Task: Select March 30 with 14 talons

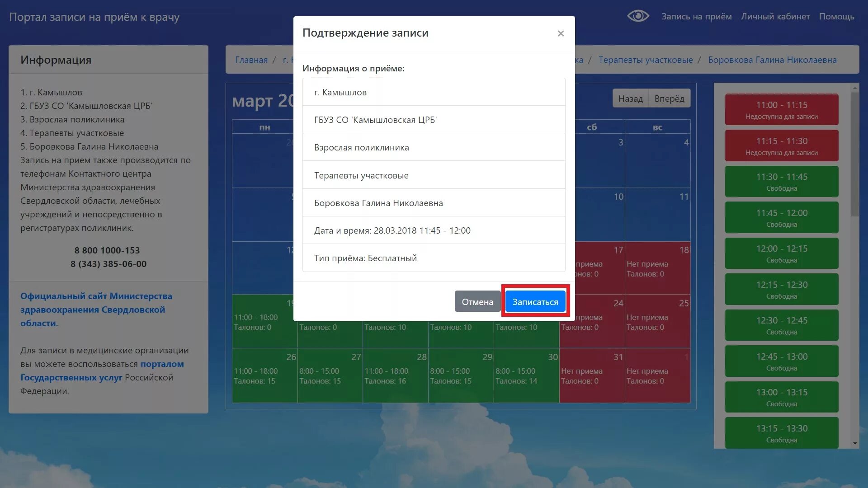Action: coord(526,375)
